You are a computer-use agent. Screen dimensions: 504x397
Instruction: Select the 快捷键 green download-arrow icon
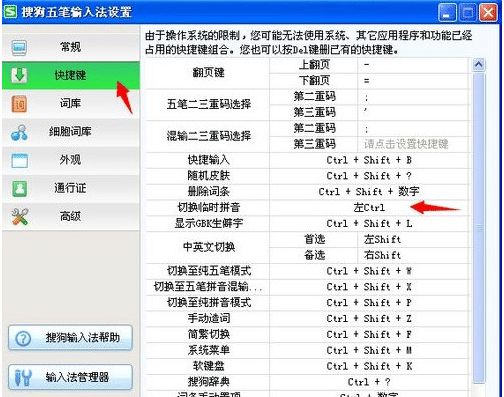pyautogui.click(x=19, y=76)
